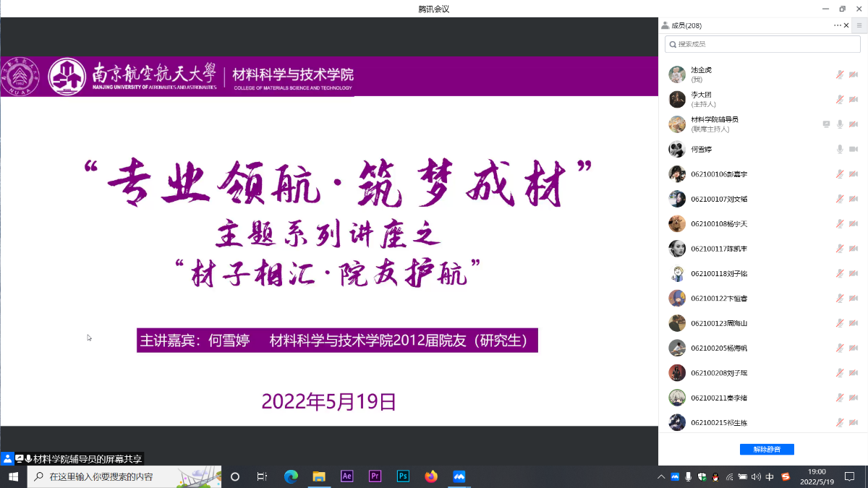Open Adobe After Effects from taskbar
The width and height of the screenshot is (868, 488).
347,476
